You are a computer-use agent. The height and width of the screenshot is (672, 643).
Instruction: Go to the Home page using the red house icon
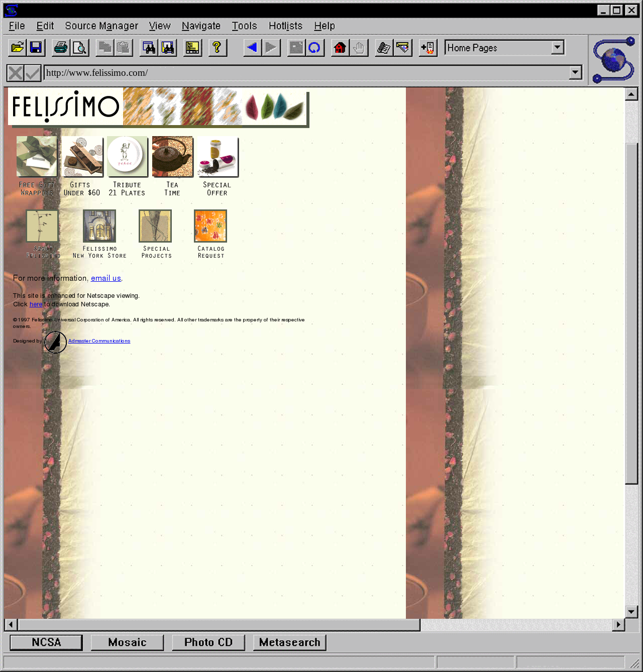(340, 48)
